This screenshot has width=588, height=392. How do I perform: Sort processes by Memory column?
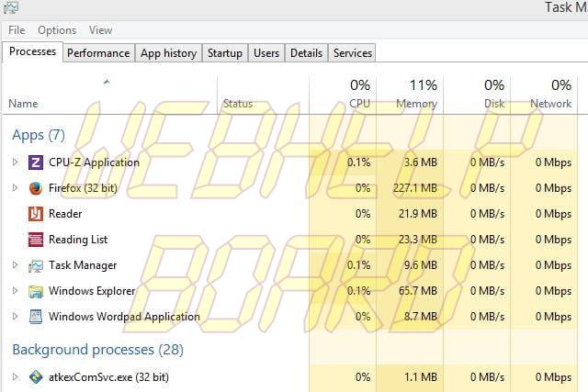(410, 95)
